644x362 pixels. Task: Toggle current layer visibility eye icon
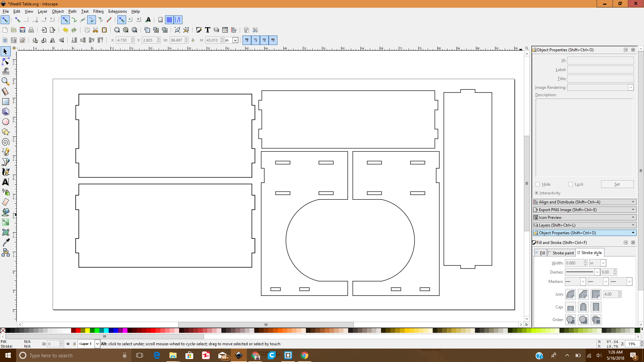[68, 344]
